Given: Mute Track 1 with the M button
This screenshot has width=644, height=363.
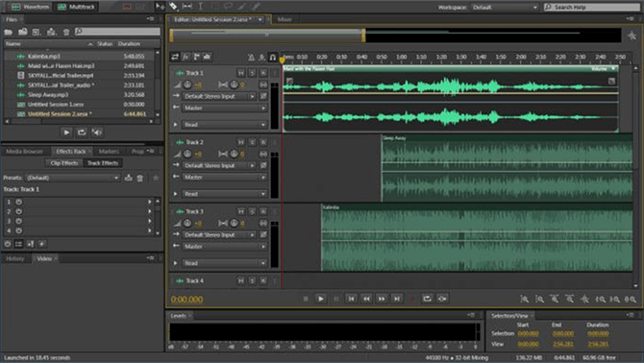Looking at the screenshot, I should 241,73.
